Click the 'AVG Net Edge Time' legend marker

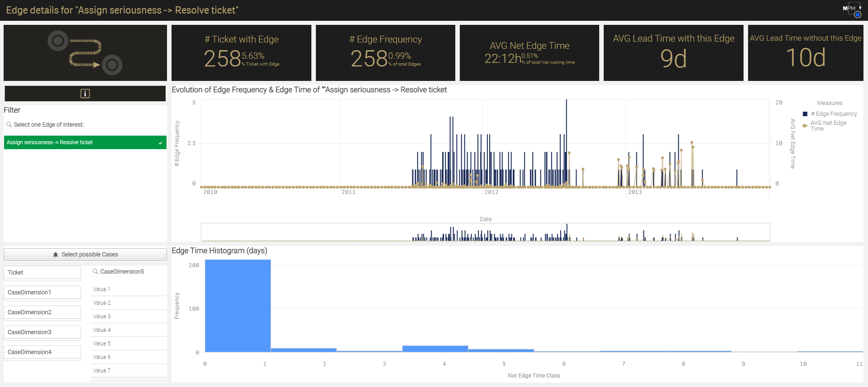click(x=805, y=126)
